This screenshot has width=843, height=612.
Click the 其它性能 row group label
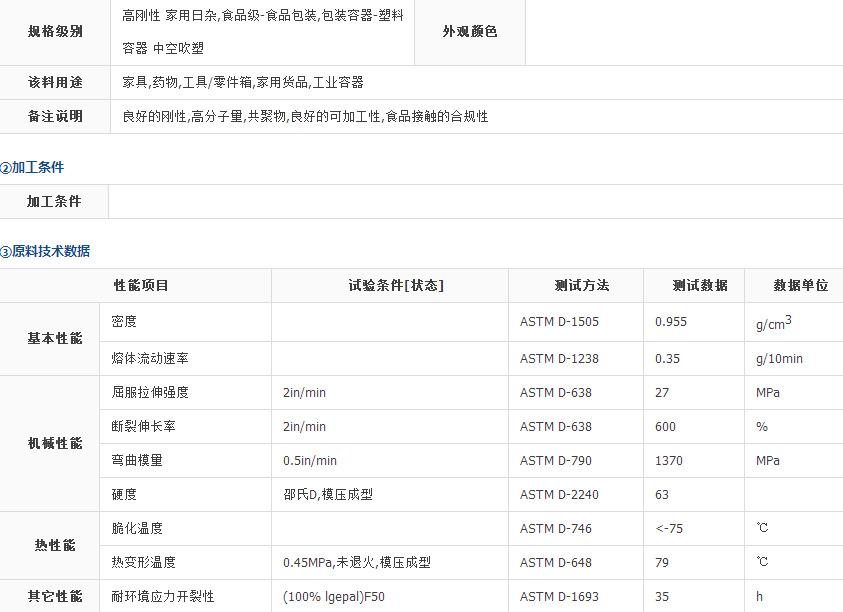54,596
